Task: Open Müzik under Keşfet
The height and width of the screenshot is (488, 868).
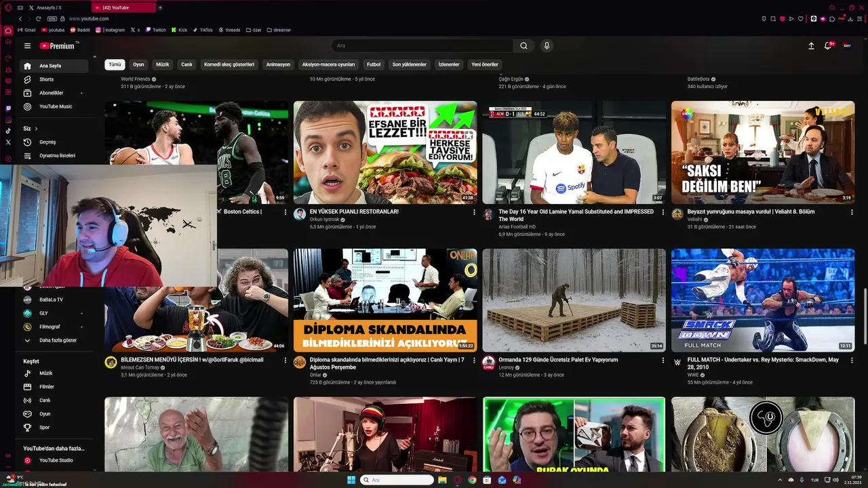Action: tap(54, 373)
